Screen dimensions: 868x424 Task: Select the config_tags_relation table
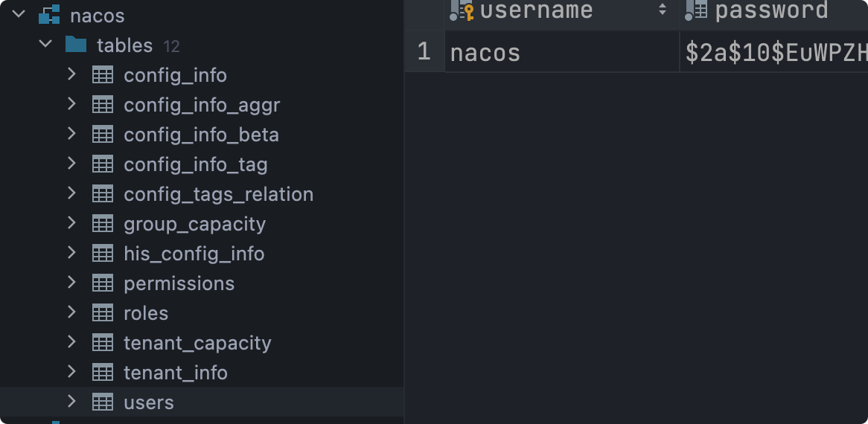[x=218, y=194]
